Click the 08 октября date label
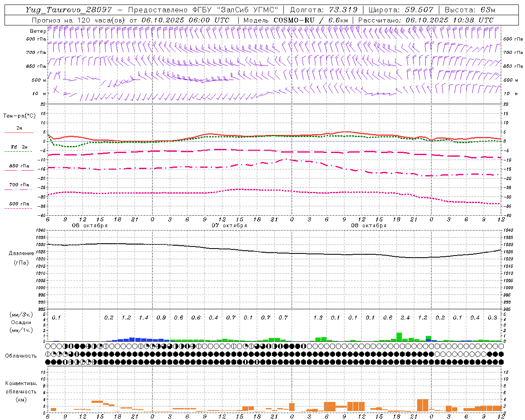Image resolution: width=525 pixels, height=420 pixels. tap(369, 226)
